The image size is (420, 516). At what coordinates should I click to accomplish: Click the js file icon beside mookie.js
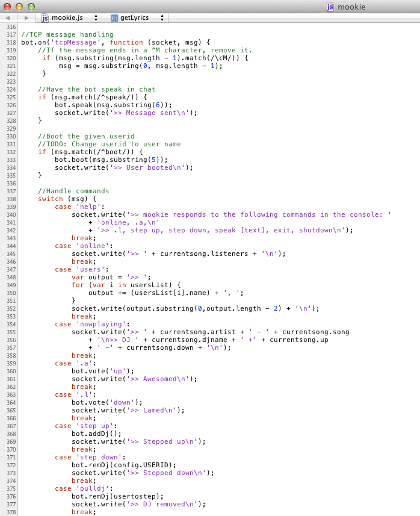45,18
